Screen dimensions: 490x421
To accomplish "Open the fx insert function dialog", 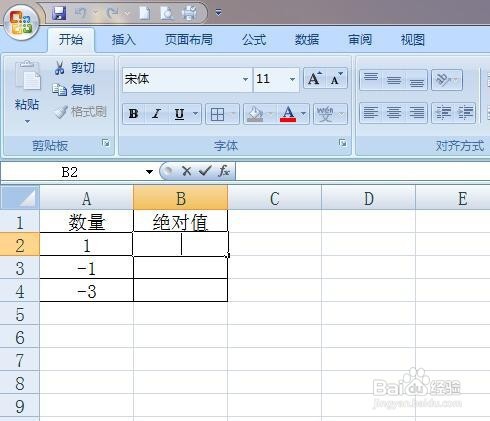I will [224, 171].
